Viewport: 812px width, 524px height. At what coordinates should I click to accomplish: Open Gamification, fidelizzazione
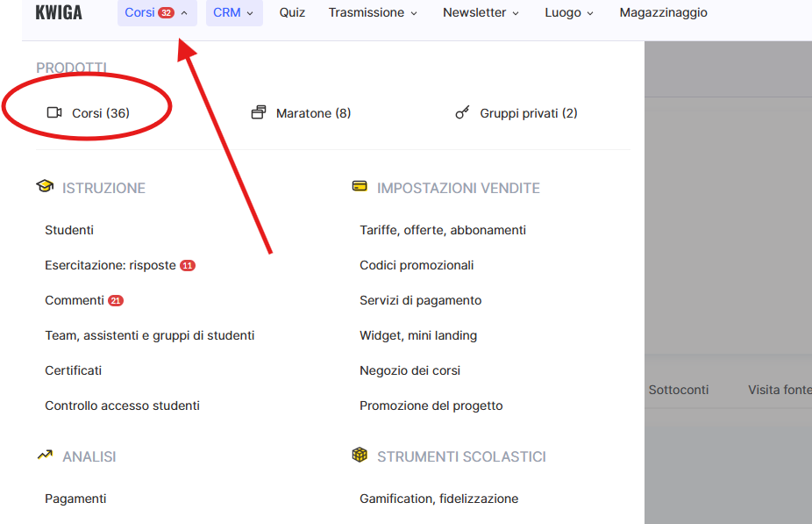438,499
